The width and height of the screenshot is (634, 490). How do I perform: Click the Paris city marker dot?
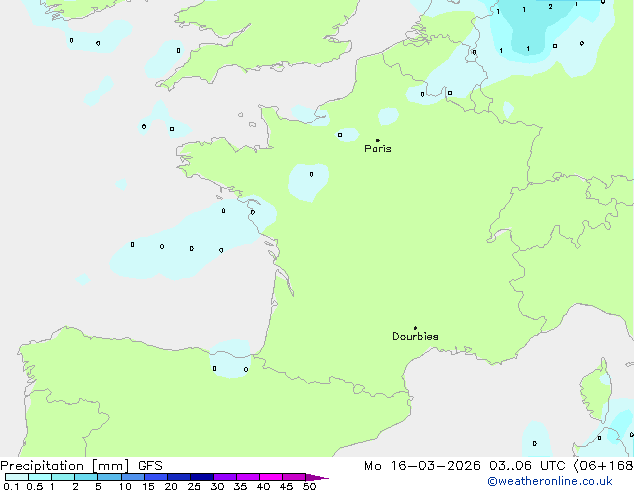point(378,140)
